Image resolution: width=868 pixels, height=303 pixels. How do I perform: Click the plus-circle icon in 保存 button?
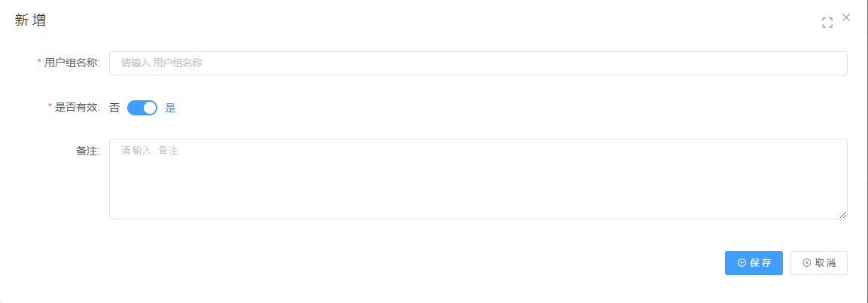pos(742,263)
